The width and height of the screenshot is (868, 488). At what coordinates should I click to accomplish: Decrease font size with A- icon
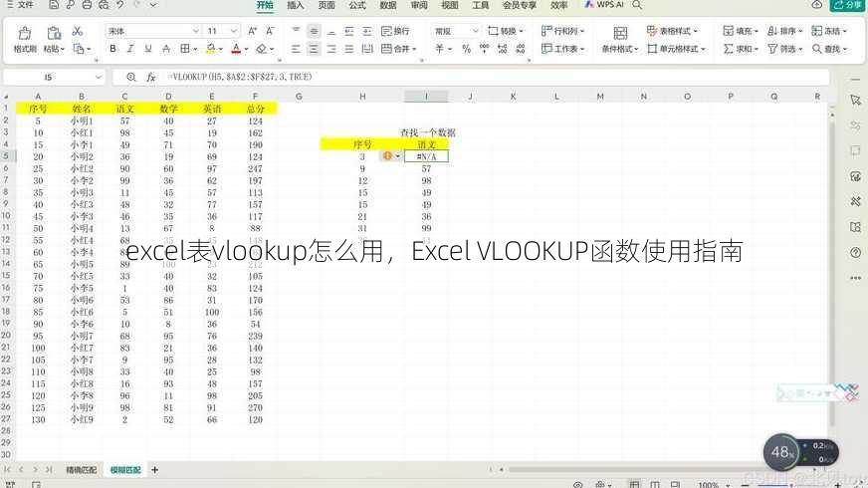pos(270,31)
